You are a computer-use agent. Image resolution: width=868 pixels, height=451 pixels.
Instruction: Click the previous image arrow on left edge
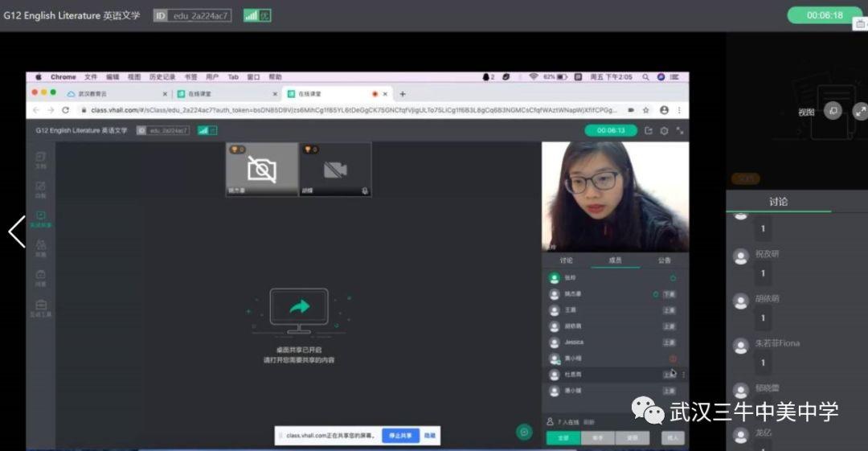pyautogui.click(x=17, y=231)
